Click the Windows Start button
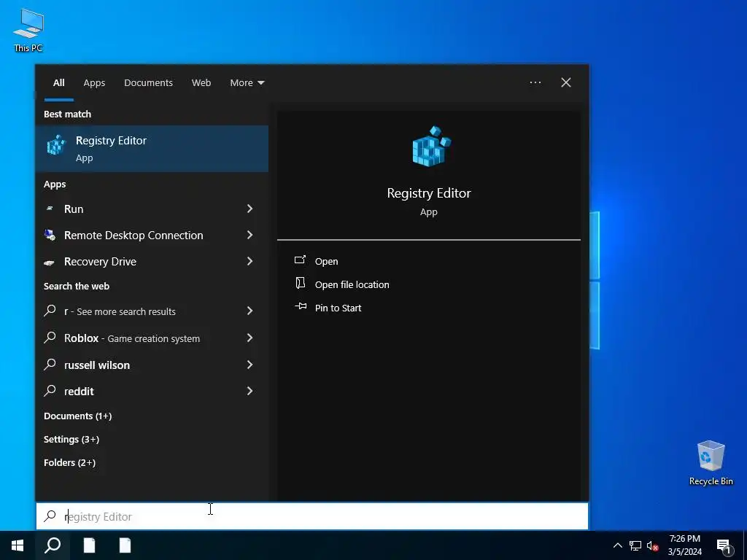Screen dimensions: 747x560 point(18,545)
